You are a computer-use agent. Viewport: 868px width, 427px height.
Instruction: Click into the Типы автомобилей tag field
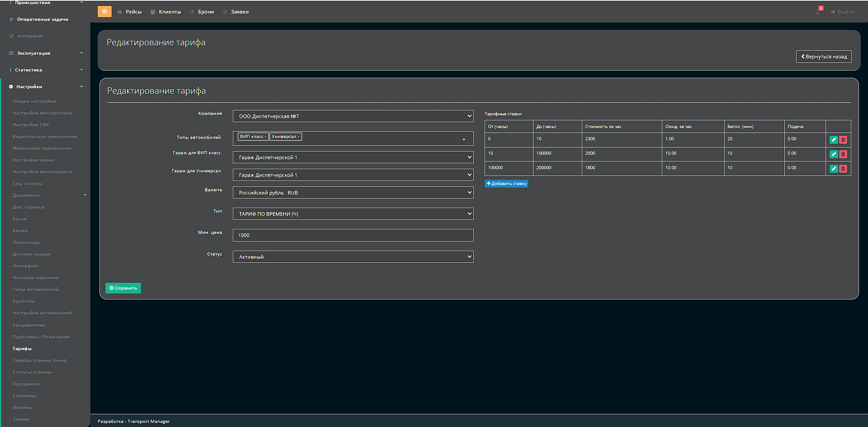pos(353,138)
